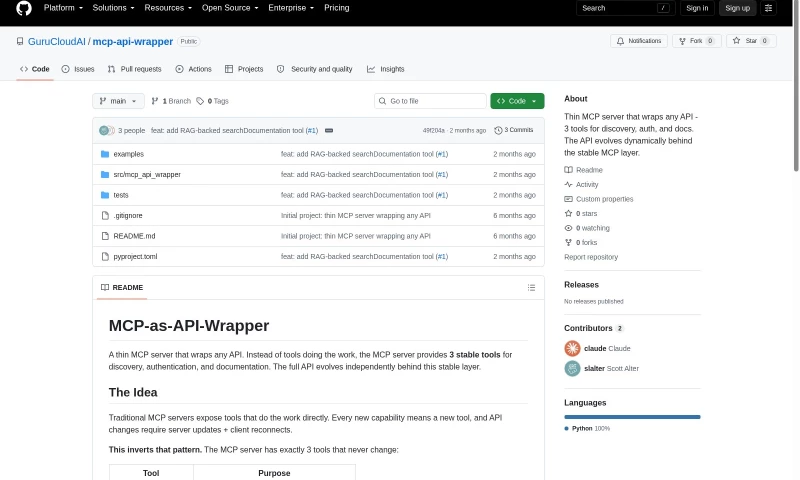Switch to the Code tab
The width and height of the screenshot is (800, 480).
point(35,69)
